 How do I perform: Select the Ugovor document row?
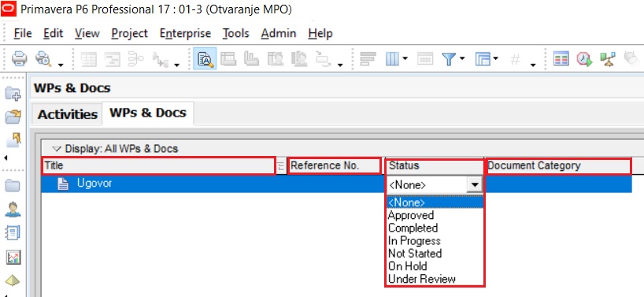pos(336,184)
